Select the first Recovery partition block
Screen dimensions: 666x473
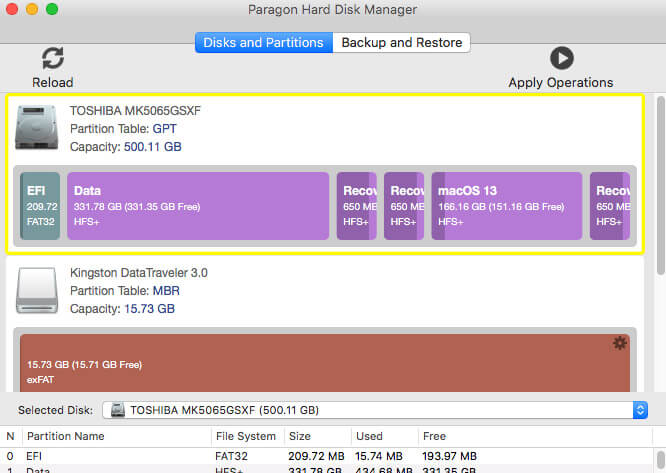(357, 206)
